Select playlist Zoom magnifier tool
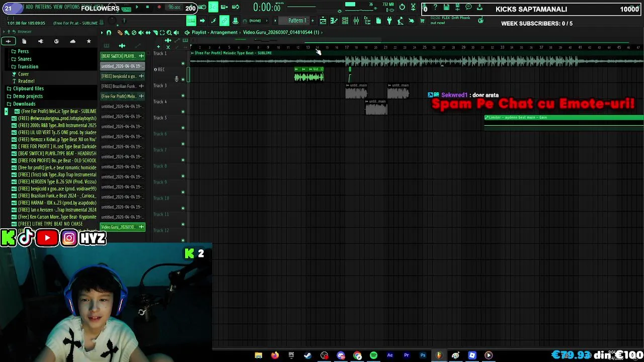 click(x=169, y=32)
